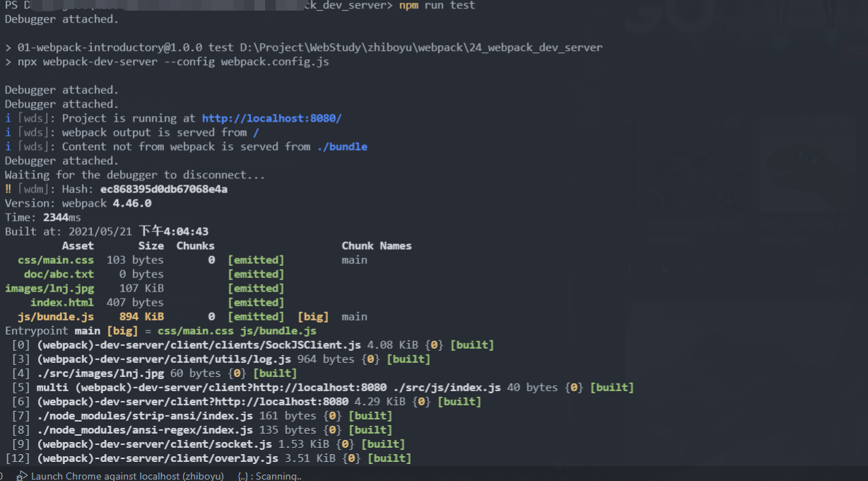Open the http://localhost:8080/ link
The height and width of the screenshot is (481, 868).
[271, 118]
